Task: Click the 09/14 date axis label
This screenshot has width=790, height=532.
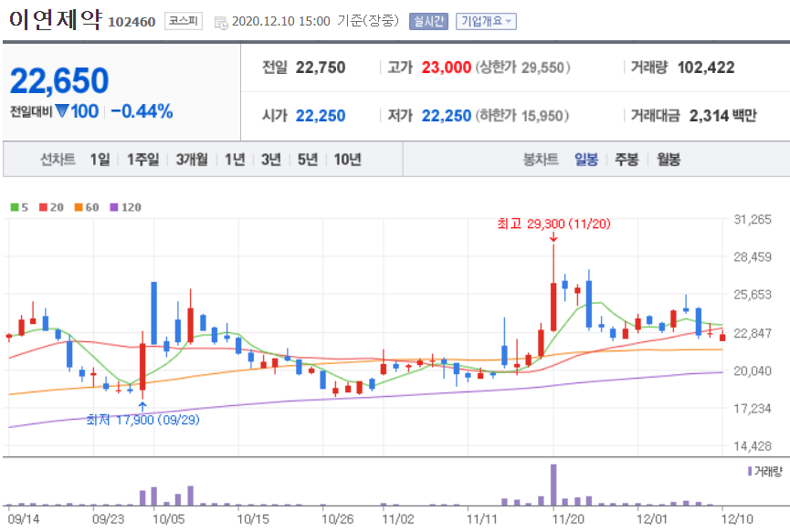Action: pyautogui.click(x=24, y=518)
